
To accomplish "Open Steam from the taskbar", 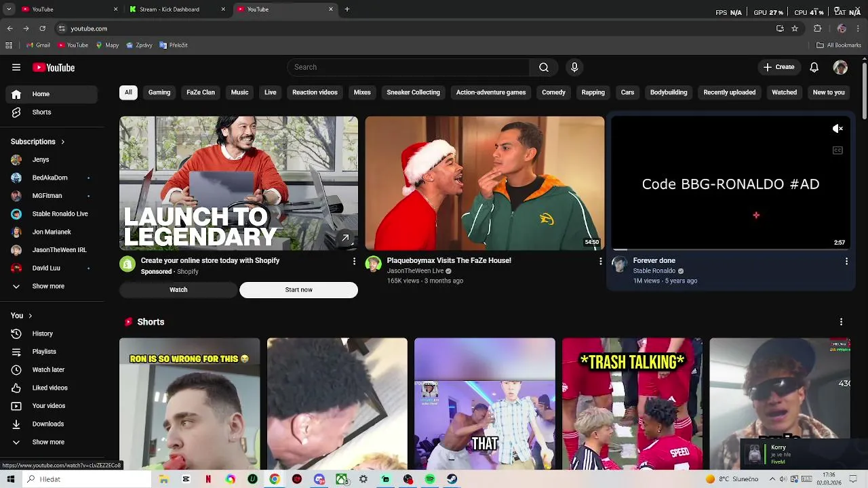I will [x=452, y=479].
